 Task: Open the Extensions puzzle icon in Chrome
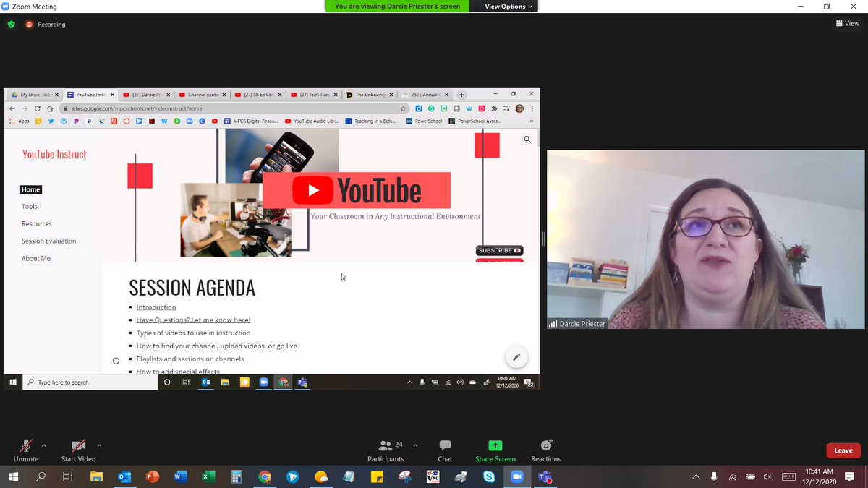[x=494, y=108]
